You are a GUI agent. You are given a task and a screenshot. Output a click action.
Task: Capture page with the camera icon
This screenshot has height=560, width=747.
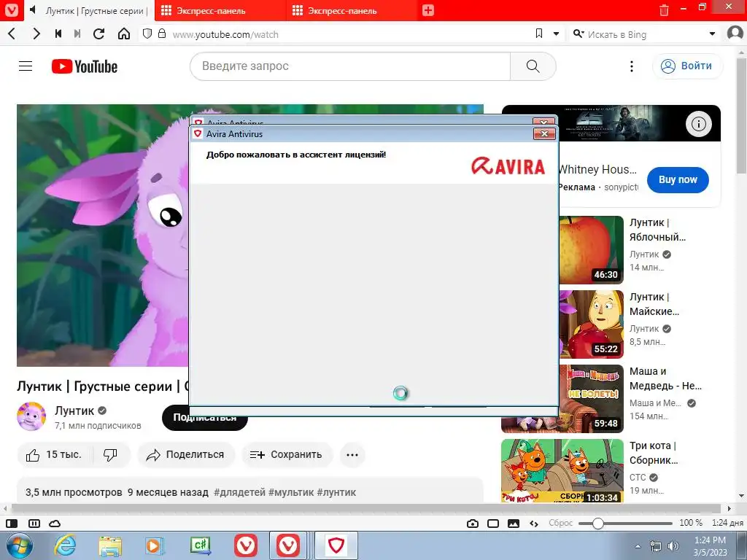pos(473,524)
